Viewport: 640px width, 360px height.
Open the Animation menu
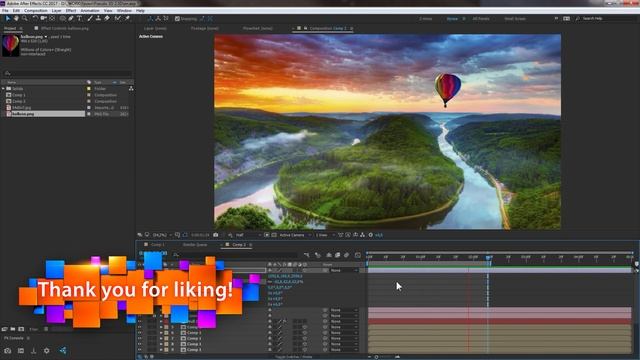click(x=90, y=11)
